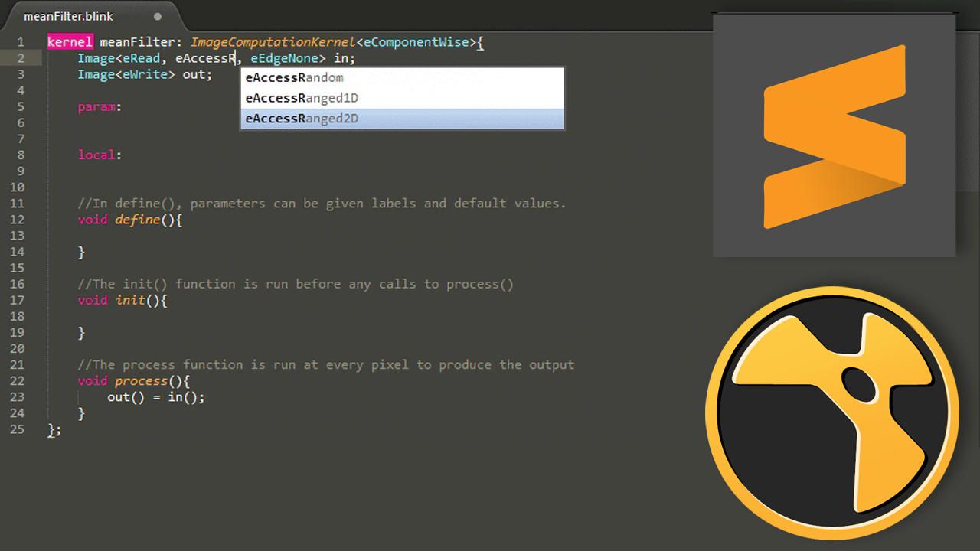The image size is (980, 551).
Task: Click 'void init(){' on line 17
Action: click(122, 300)
